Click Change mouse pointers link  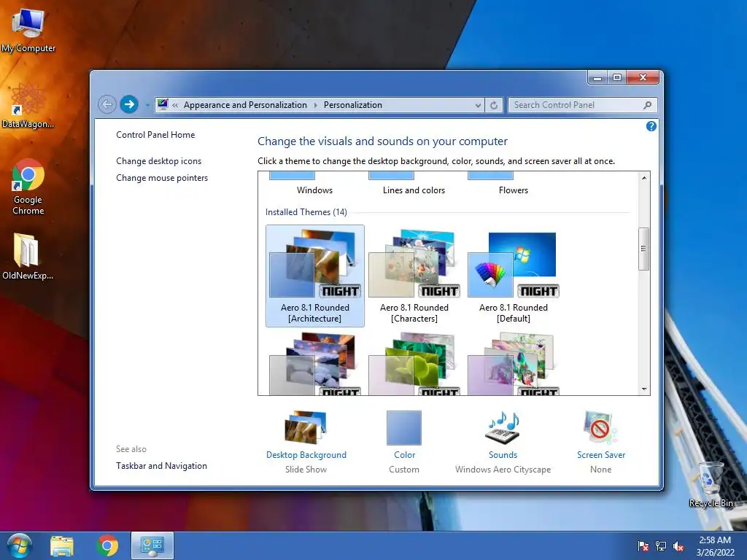(x=162, y=178)
